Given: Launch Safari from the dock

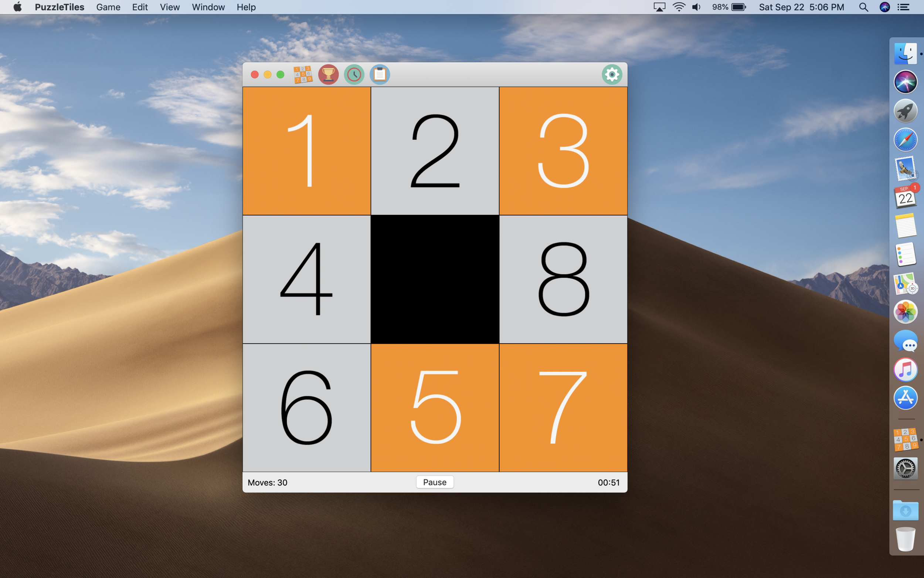Looking at the screenshot, I should pos(905,140).
